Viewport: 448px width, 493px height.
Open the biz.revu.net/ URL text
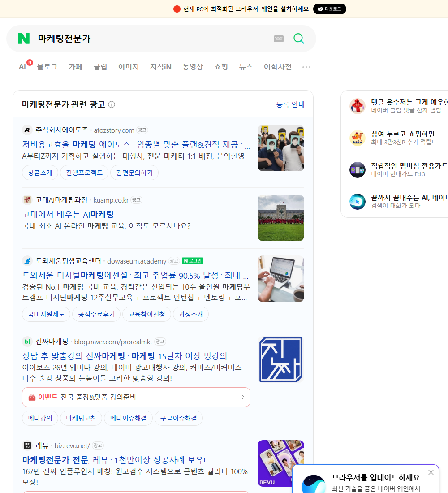click(x=72, y=446)
